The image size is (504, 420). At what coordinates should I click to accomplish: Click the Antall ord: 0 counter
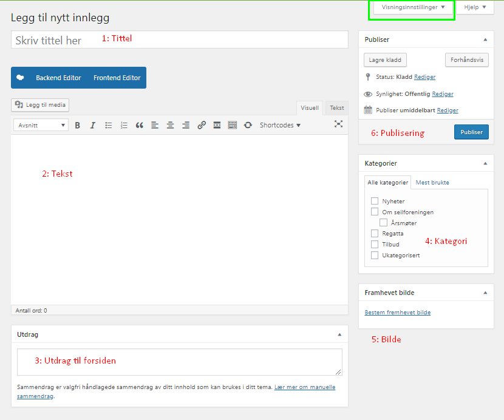click(x=31, y=310)
